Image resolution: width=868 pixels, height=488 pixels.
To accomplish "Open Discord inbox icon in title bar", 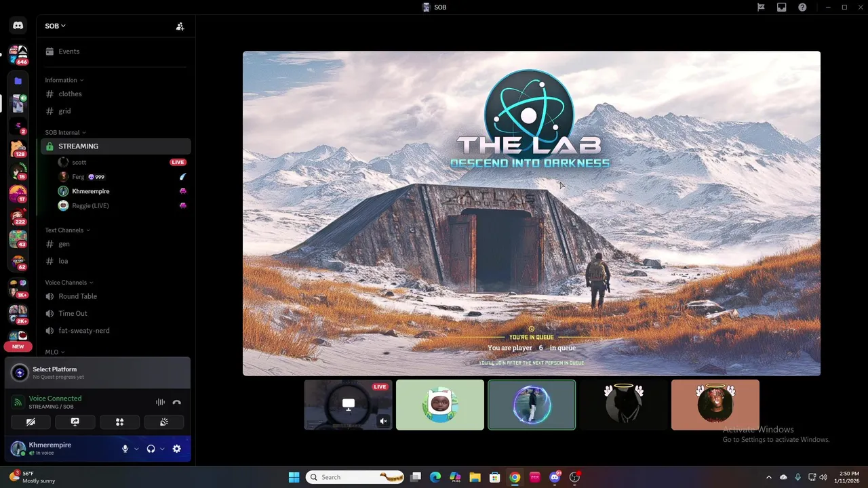I will click(782, 7).
